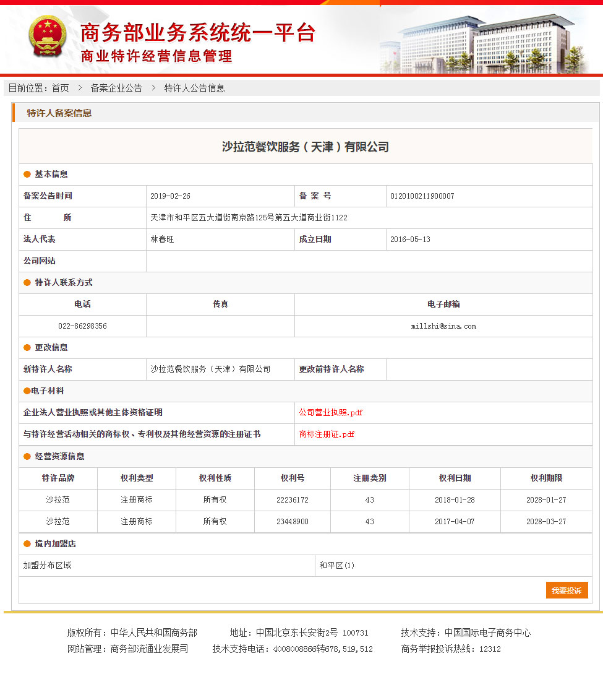603x700 pixels.
Task: Select expiry date 2028-03-27
Action: point(546,521)
